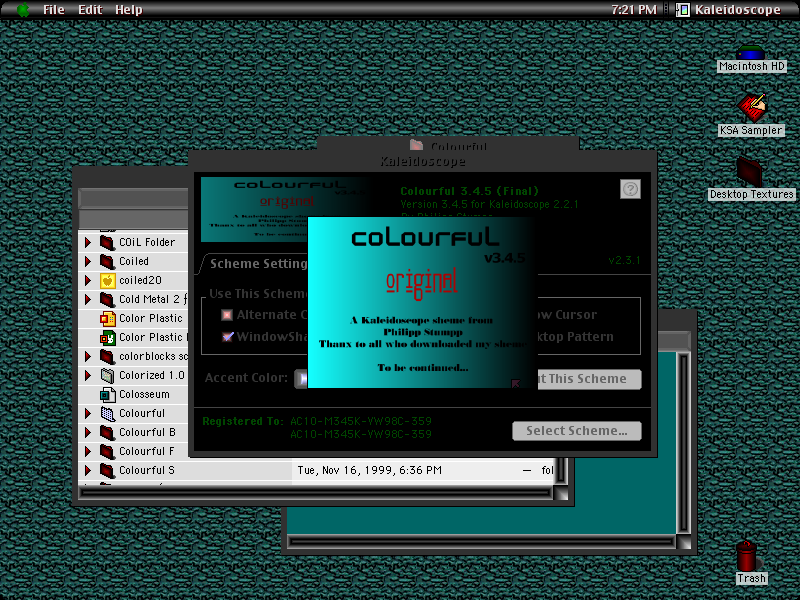800x600 pixels.
Task: Click the horizontal scrollbar of the teal window
Action: click(x=482, y=541)
